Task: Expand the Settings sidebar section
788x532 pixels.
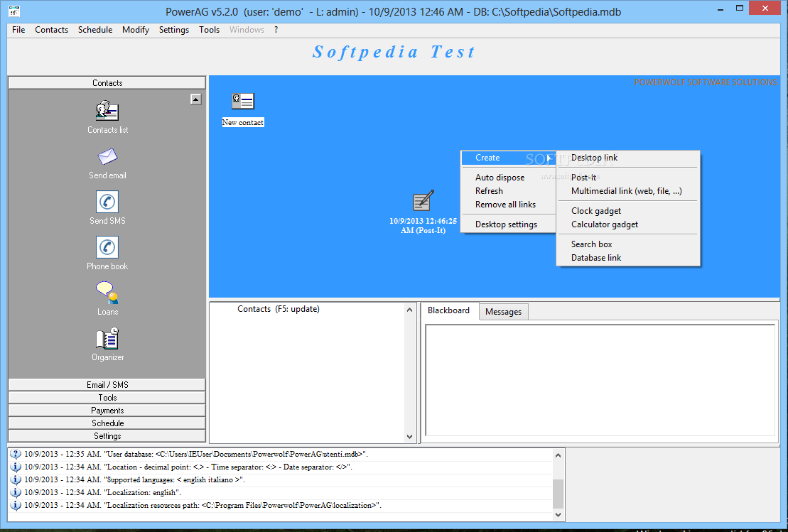Action: [x=107, y=436]
